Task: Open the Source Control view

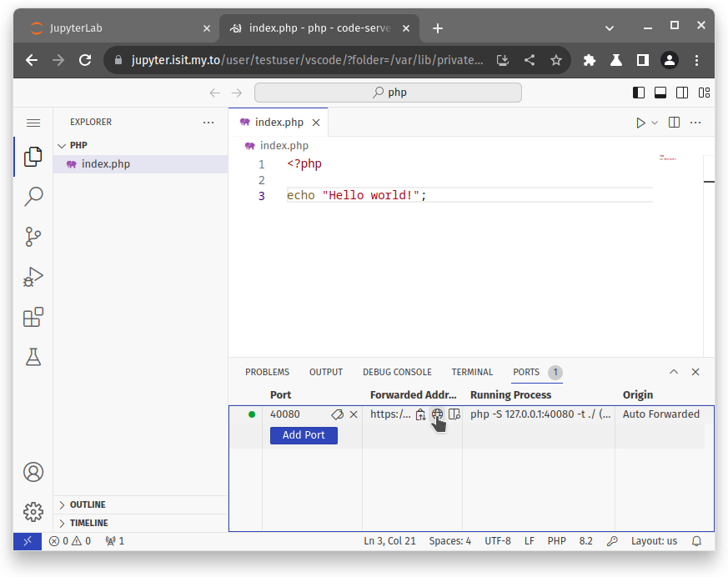Action: (x=33, y=237)
